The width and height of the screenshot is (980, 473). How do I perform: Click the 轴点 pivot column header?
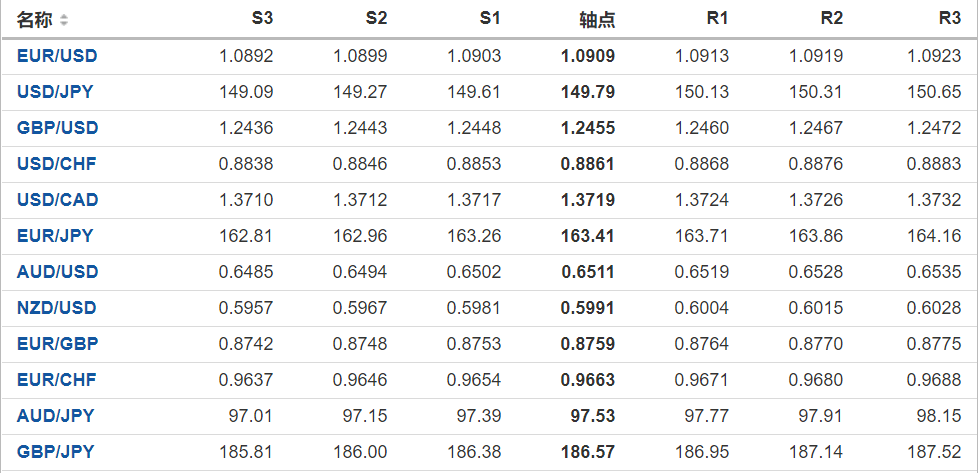point(597,20)
